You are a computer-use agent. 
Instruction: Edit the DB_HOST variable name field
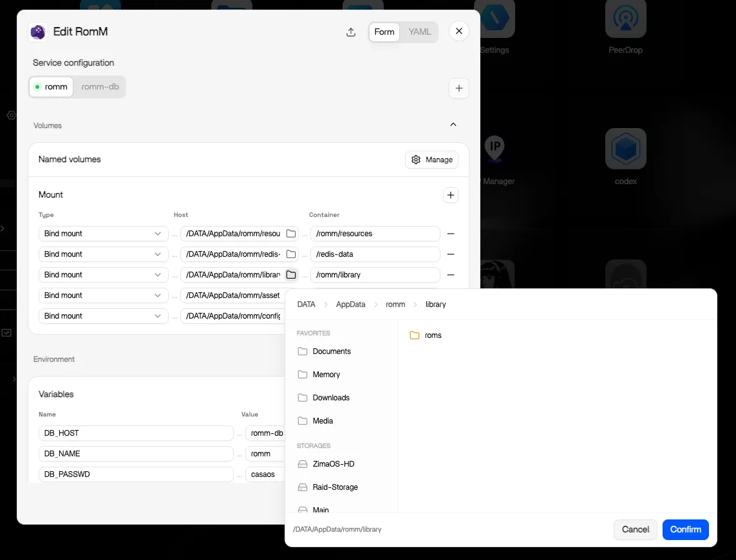click(x=136, y=433)
